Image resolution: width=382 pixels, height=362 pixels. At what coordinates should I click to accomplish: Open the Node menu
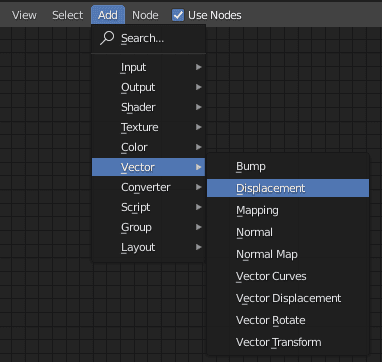pyautogui.click(x=145, y=15)
